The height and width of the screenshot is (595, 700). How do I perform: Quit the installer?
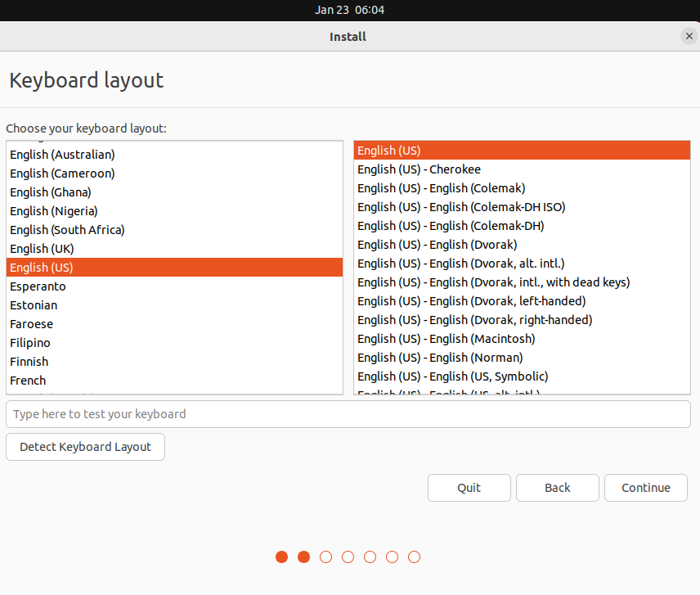469,488
